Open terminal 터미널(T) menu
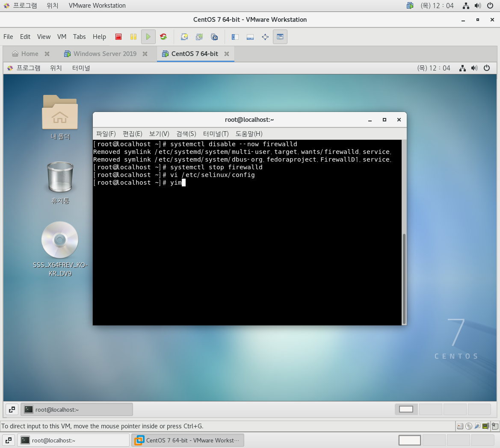This screenshot has height=448, width=500. click(x=216, y=134)
